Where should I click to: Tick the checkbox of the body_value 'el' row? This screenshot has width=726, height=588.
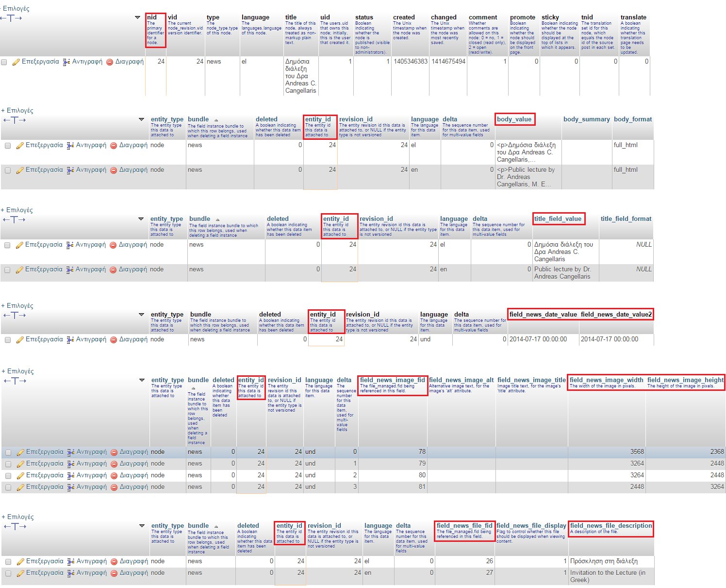coord(8,146)
